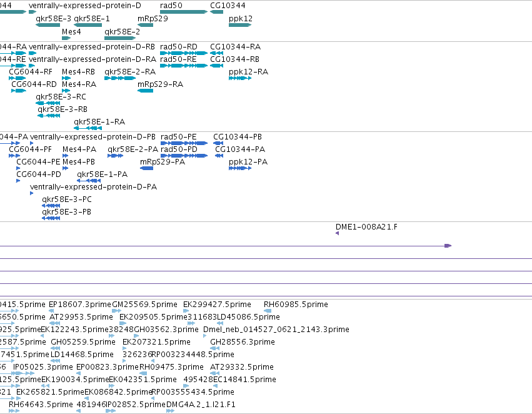Open transcript ppk12-RA label

coord(248,72)
